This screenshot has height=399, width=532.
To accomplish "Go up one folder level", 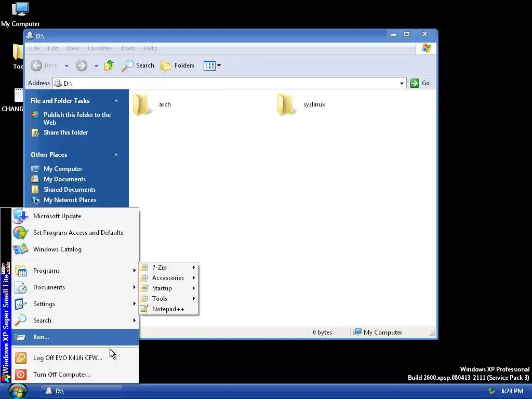I will pos(109,65).
